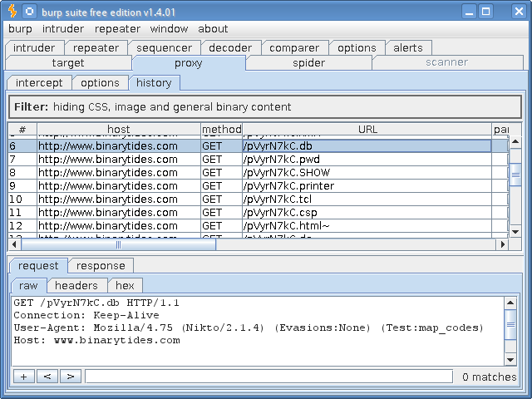This screenshot has width=532, height=399.
Task: Switch to the spider tab
Action: (x=308, y=62)
